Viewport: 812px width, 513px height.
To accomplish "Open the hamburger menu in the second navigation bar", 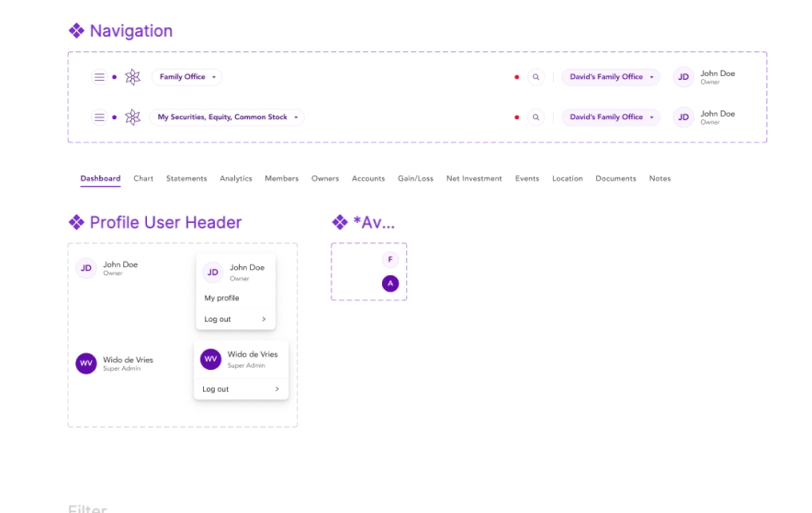I will (99, 117).
